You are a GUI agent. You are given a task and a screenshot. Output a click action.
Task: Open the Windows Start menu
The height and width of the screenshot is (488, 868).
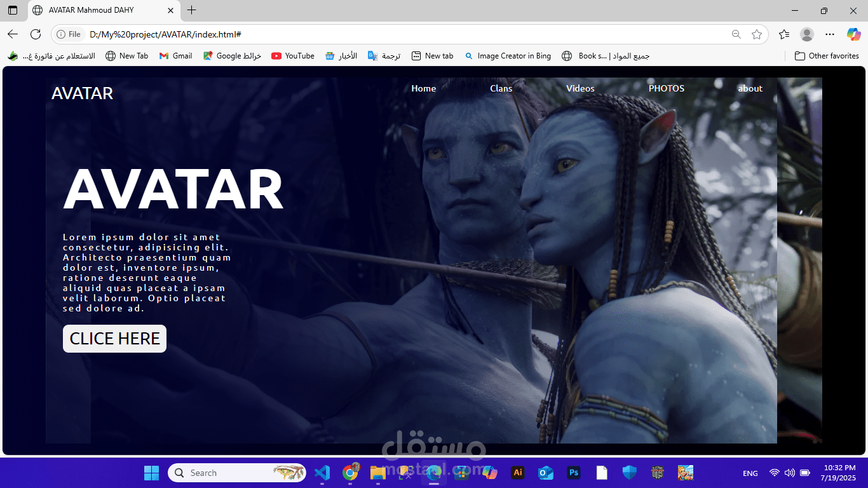tap(151, 473)
